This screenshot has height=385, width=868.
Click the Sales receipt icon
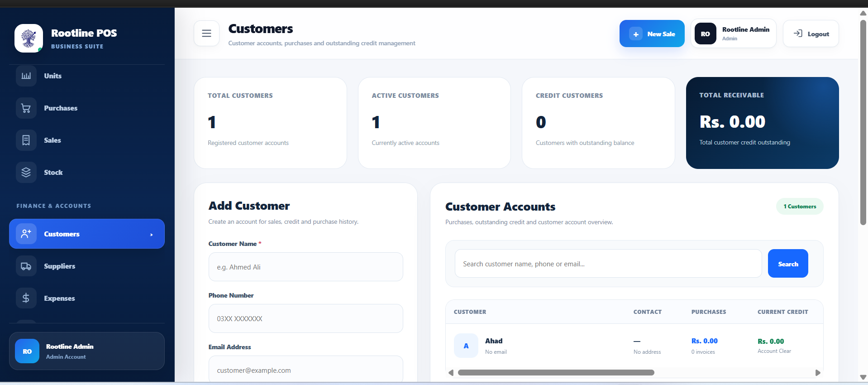tap(26, 140)
